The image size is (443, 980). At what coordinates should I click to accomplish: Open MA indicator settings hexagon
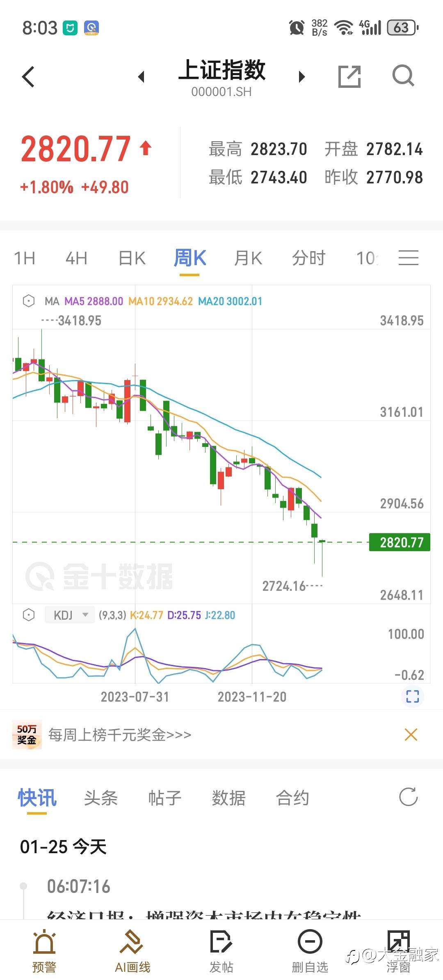click(x=29, y=301)
